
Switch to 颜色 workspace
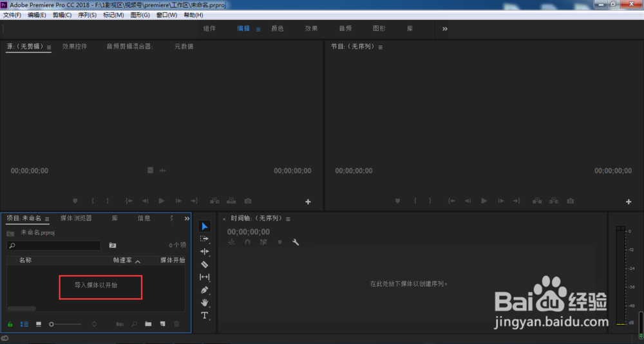277,29
